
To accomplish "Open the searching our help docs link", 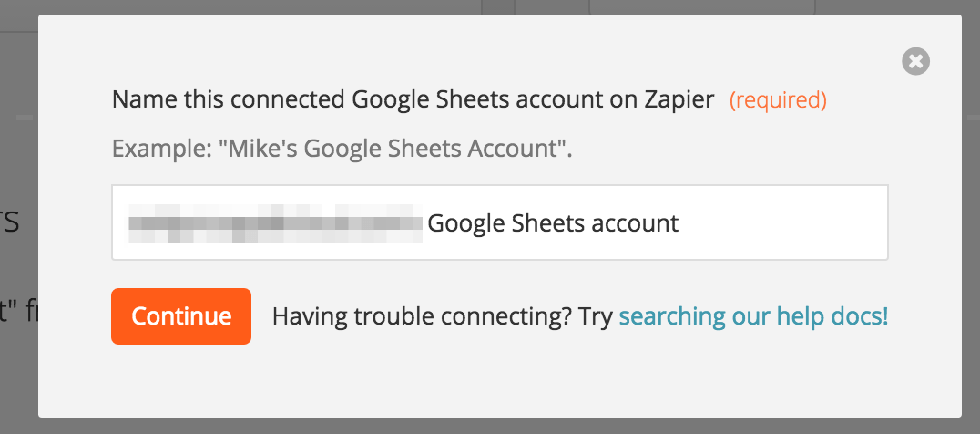I will click(752, 316).
